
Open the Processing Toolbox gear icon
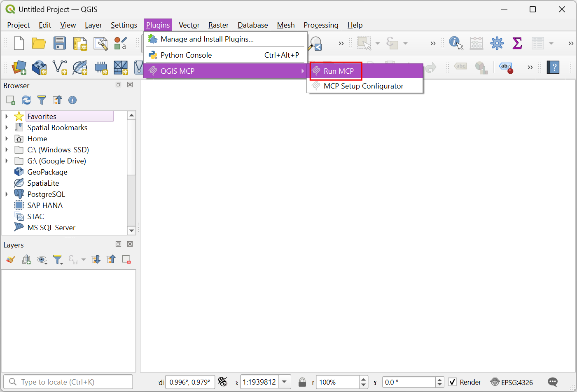pos(497,43)
